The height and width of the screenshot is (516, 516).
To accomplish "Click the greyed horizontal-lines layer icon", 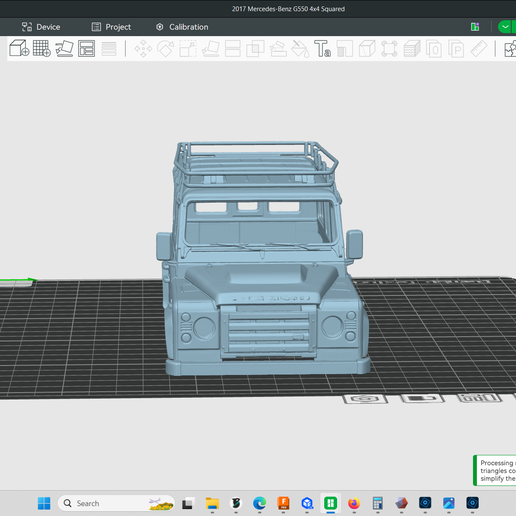I will point(109,49).
